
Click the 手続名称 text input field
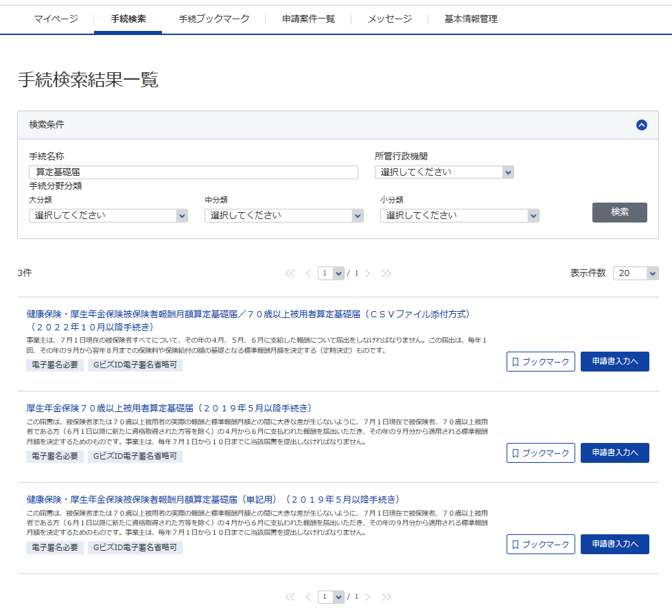pos(193,172)
